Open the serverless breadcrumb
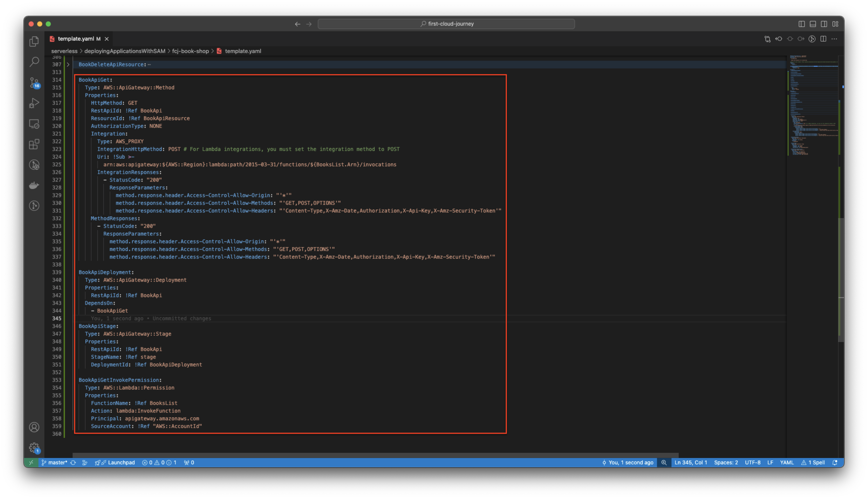The width and height of the screenshot is (868, 499). 64,51
